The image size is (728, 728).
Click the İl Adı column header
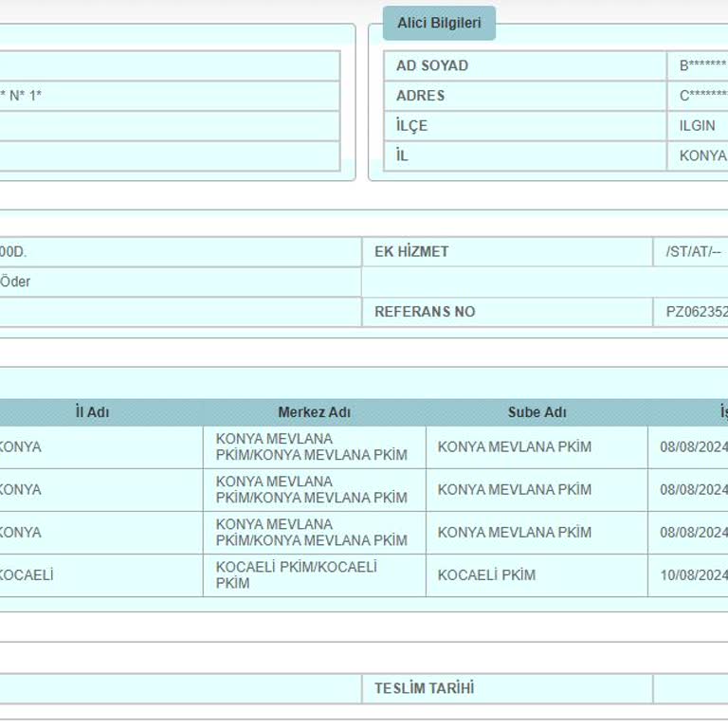pyautogui.click(x=92, y=412)
